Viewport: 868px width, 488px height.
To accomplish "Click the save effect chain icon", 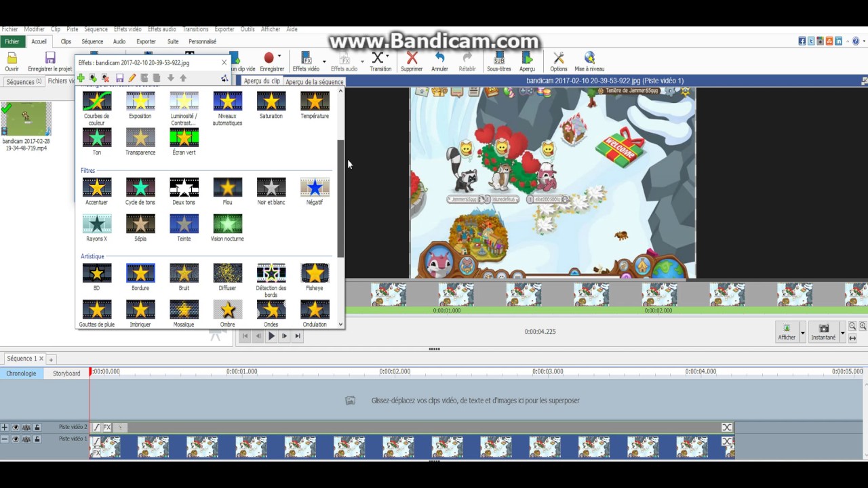I will tap(119, 79).
